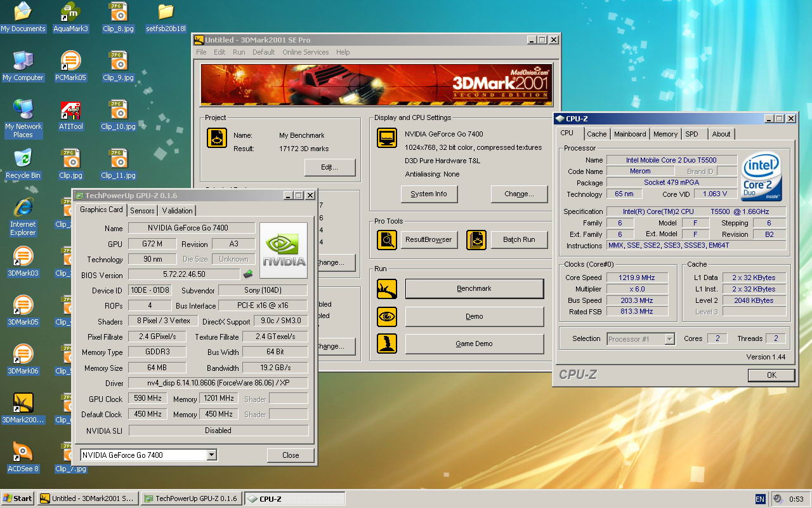Click the GPU-Z Name field
The height and width of the screenshot is (508, 812).
(x=192, y=228)
